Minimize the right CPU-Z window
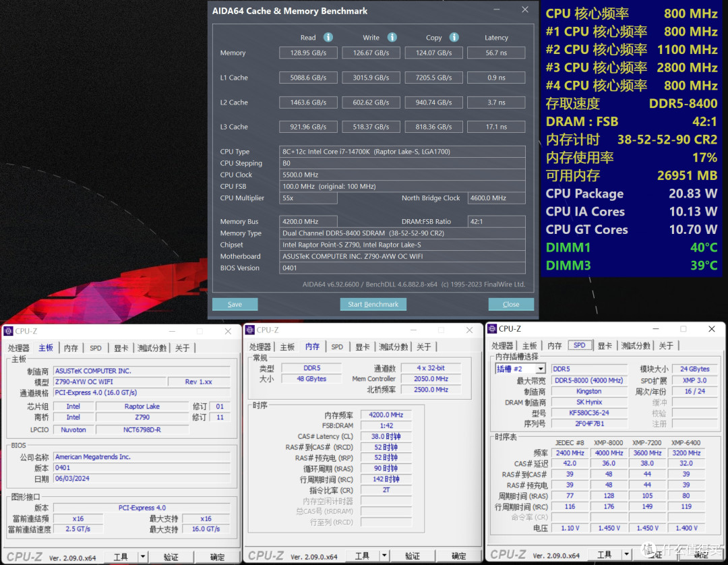 [656, 329]
